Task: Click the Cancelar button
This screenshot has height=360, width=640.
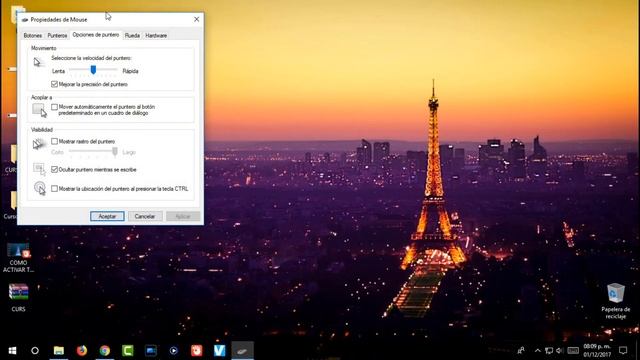Action: tap(145, 216)
